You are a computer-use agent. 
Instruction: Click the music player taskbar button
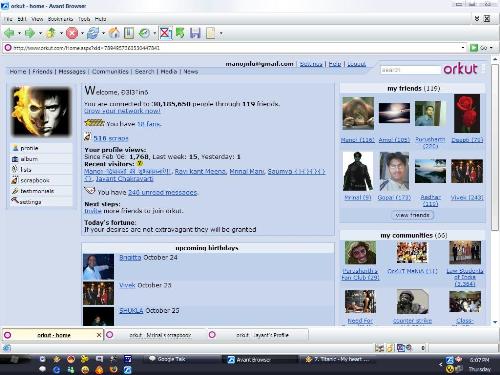[x=337, y=359]
